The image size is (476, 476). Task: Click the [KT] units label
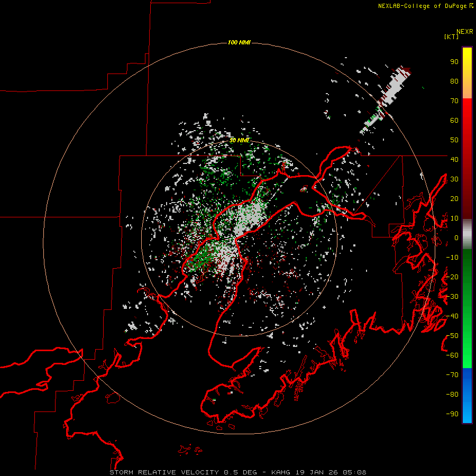[451, 36]
